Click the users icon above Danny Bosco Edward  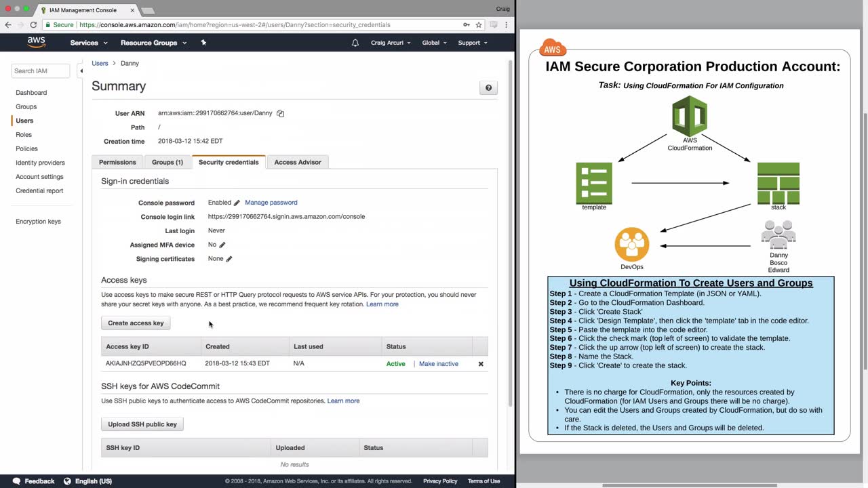778,235
